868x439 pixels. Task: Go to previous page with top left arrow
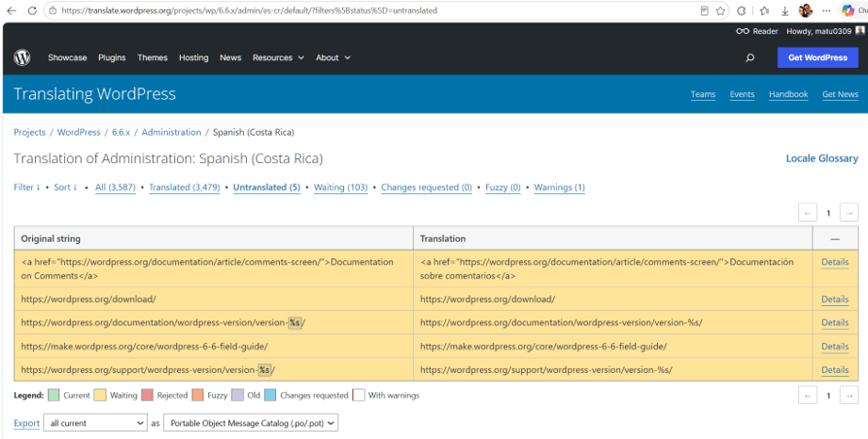tap(808, 213)
